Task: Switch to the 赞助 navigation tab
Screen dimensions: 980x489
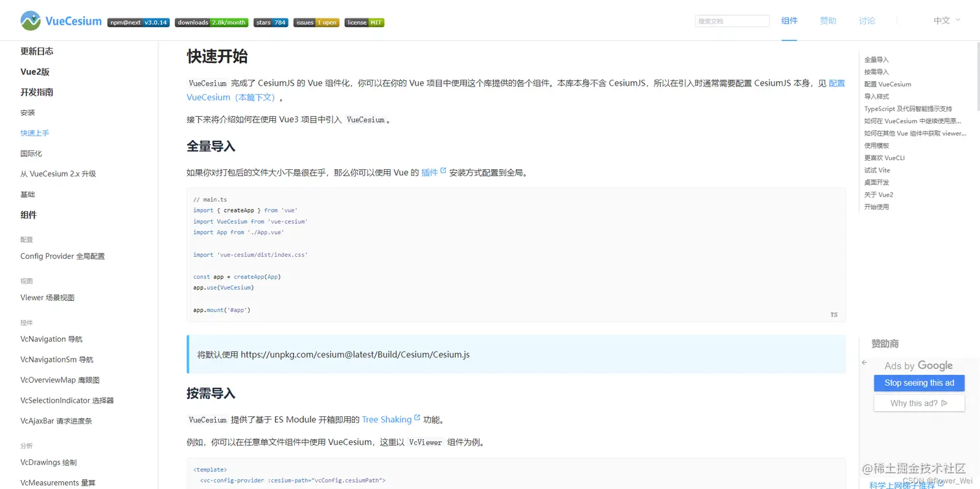Action: point(828,20)
